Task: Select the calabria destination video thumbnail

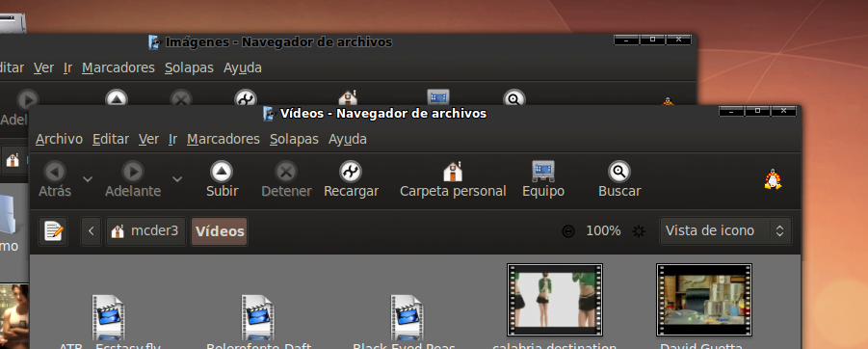Action: point(555,300)
